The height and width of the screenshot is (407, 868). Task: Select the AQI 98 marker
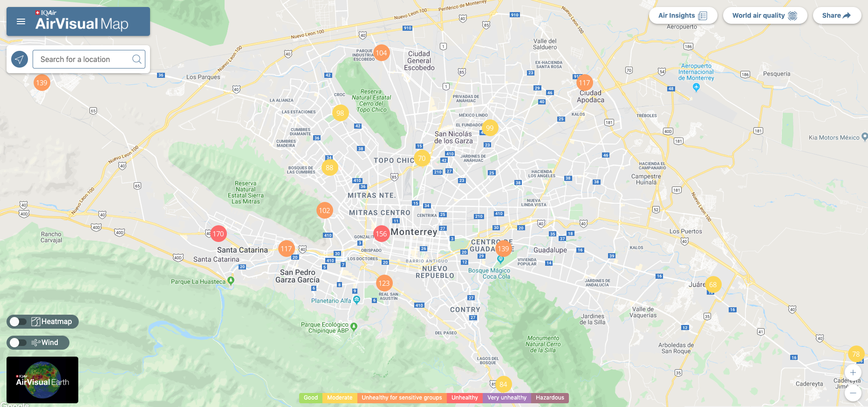(341, 113)
